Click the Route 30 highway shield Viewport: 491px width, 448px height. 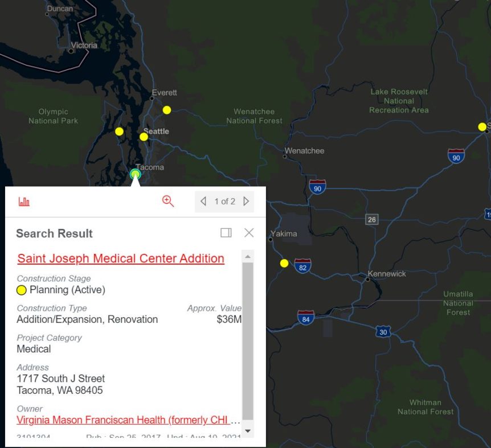[382, 332]
